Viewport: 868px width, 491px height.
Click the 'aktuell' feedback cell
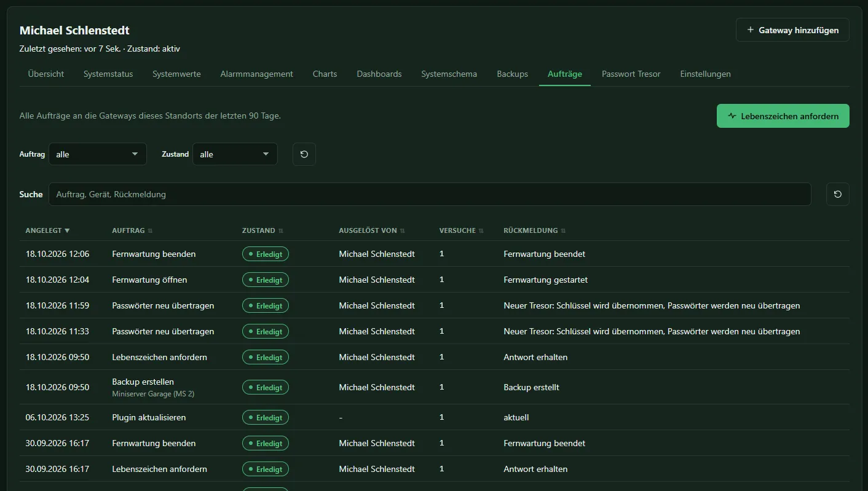(x=516, y=417)
